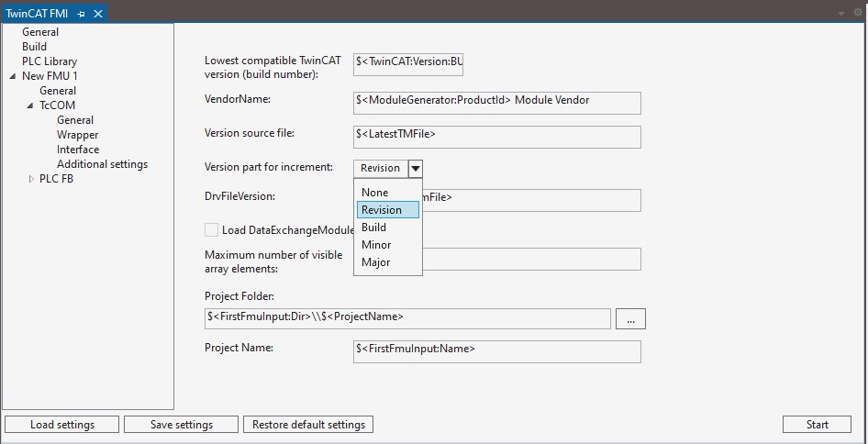This screenshot has width=868, height=444.
Task: Click Save settings button
Action: (x=182, y=425)
